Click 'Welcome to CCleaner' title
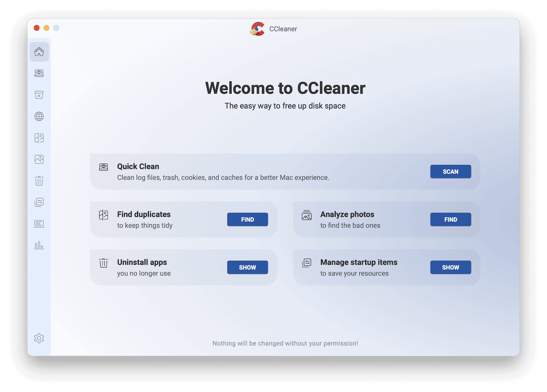The width and height of the screenshot is (547, 392). (x=285, y=88)
